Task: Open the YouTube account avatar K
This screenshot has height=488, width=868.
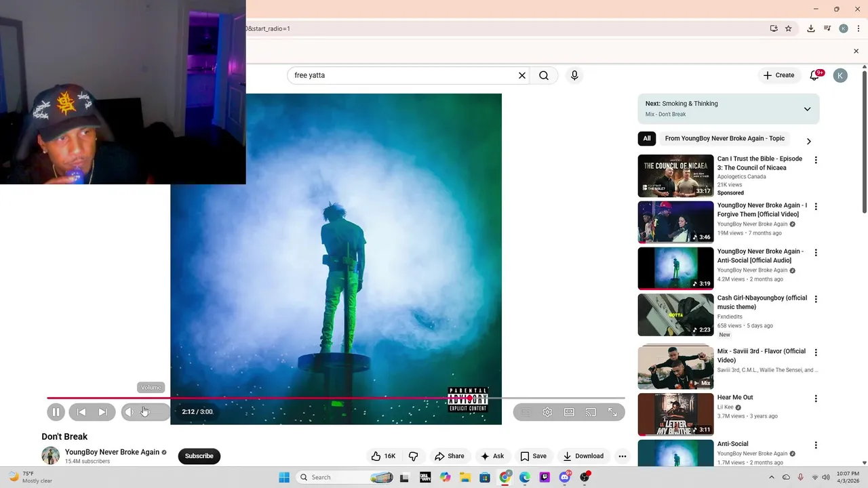Action: click(x=840, y=75)
